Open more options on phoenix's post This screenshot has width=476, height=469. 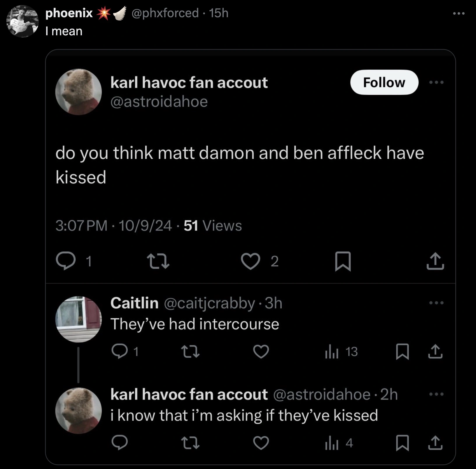tap(459, 13)
